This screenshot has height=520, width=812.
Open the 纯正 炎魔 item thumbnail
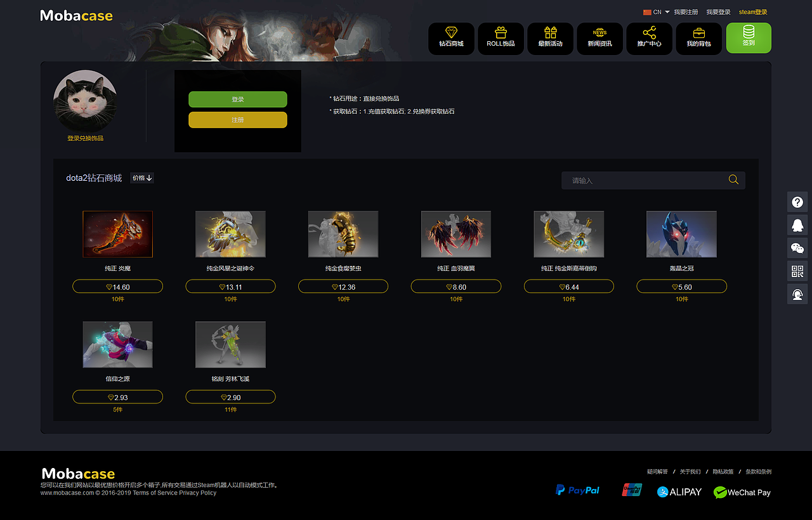(117, 234)
